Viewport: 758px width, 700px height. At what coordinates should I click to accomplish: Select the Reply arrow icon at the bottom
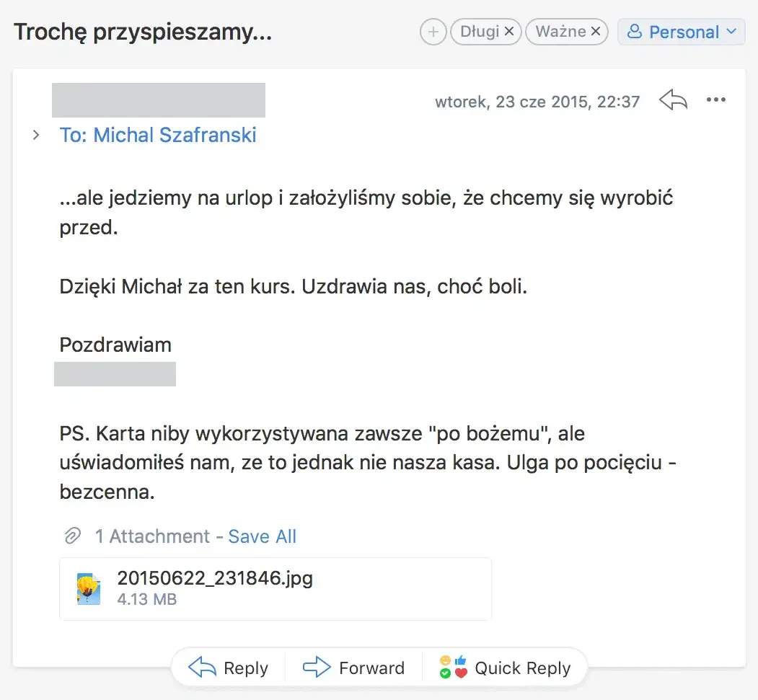pyautogui.click(x=203, y=668)
